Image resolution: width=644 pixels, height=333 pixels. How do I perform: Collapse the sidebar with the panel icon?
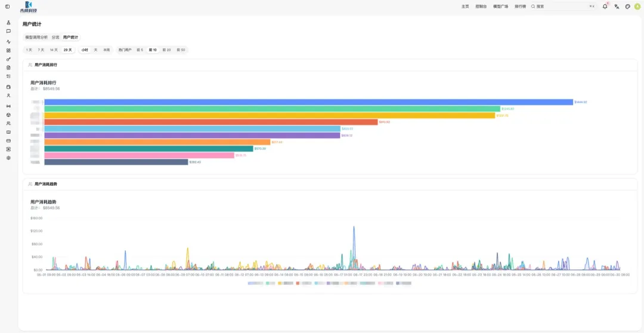(7, 7)
